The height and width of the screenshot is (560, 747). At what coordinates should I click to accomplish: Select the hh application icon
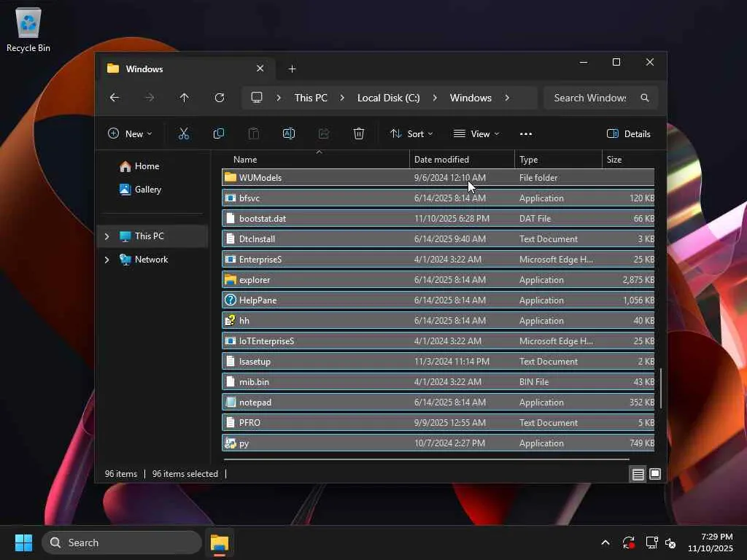[231, 321]
